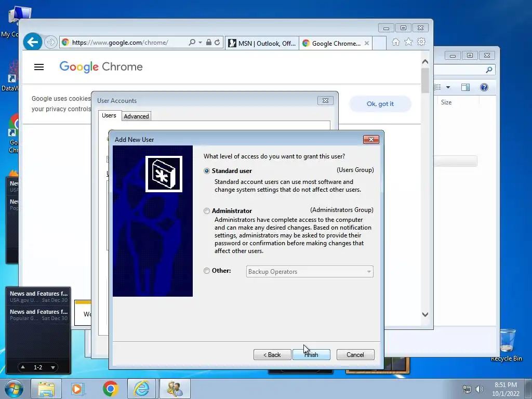532x399 pixels.
Task: Open the Google Chrome page hamburger menu
Action: [x=39, y=67]
